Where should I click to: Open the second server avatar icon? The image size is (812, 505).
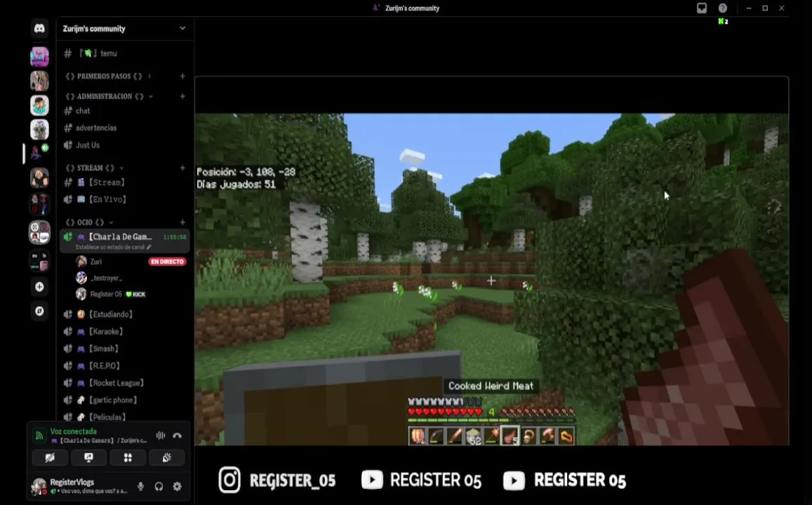[x=39, y=81]
